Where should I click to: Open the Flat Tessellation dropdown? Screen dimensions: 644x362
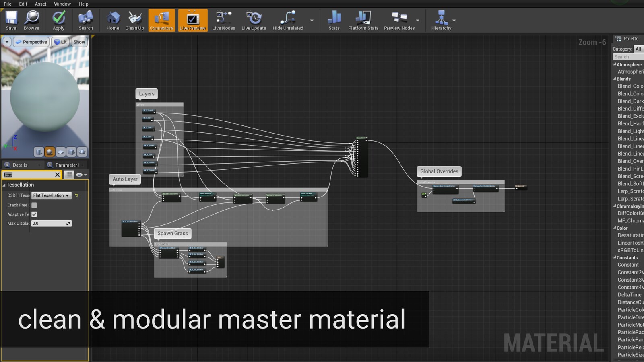[51, 195]
